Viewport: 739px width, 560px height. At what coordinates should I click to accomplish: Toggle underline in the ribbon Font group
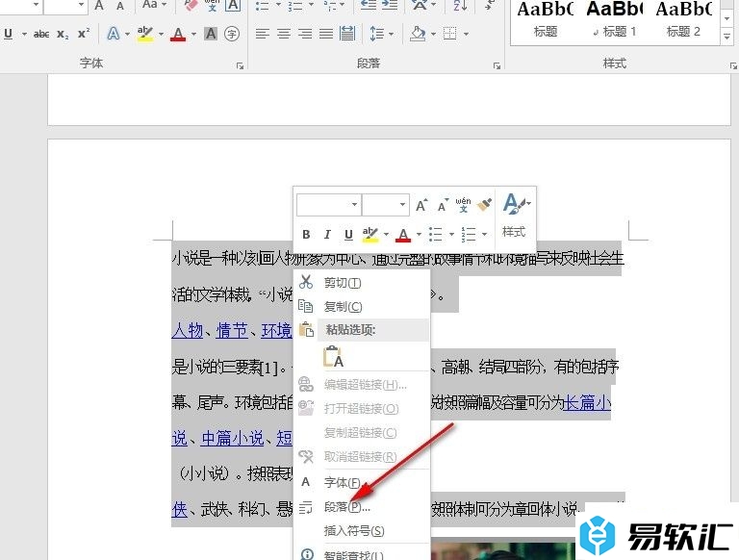(8, 34)
